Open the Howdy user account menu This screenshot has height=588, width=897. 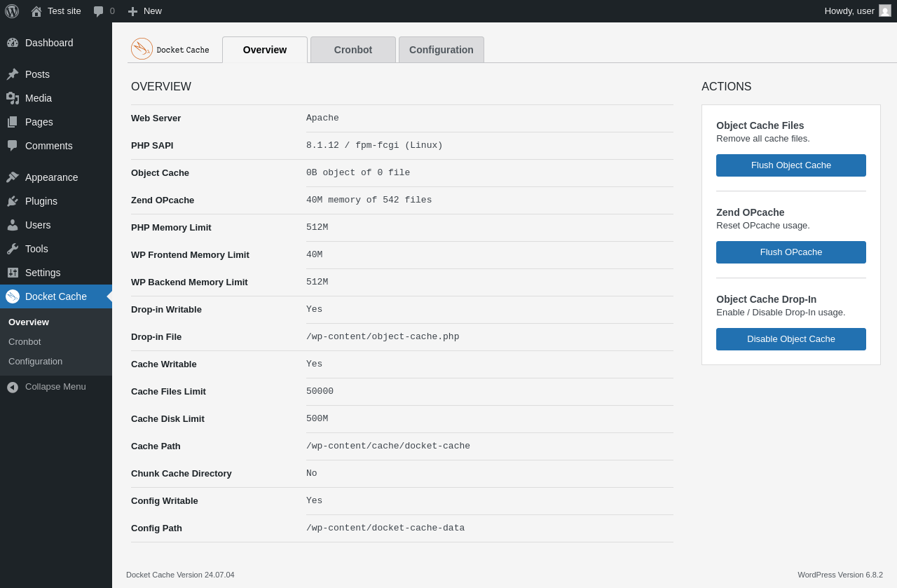coord(858,11)
